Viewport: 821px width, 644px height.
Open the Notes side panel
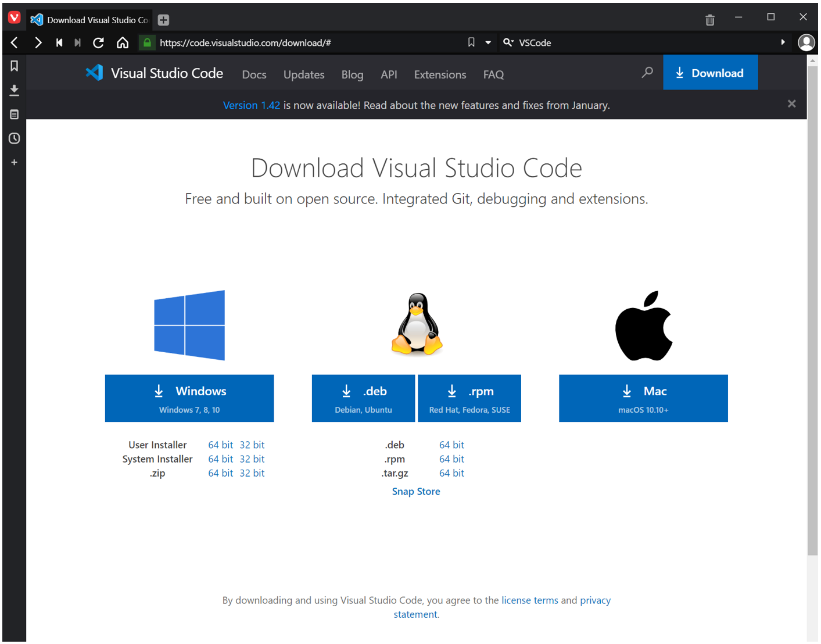[15, 115]
